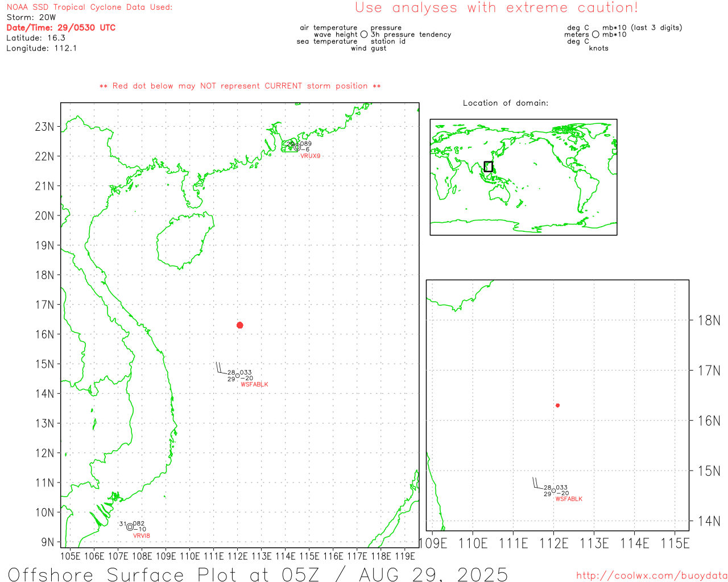Click the 16N latitude label on main map
The width and height of the screenshot is (728, 582).
(x=45, y=334)
